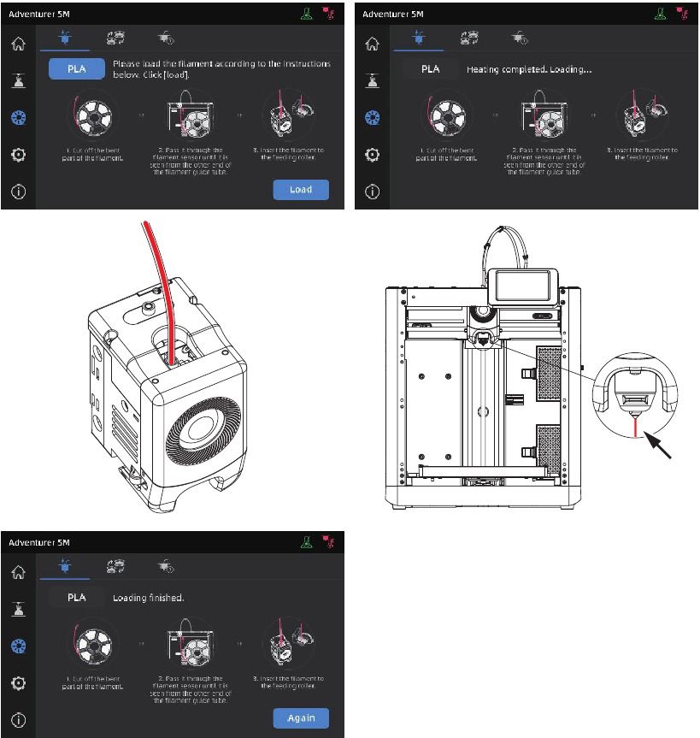700x738 pixels.
Task: Tap highlighted blue PLA button beside load instructions
Action: 77,69
